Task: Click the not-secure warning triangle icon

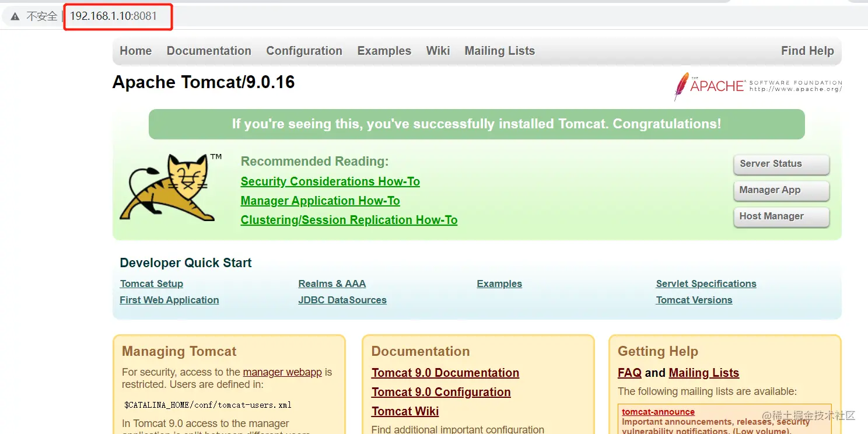Action: (15, 16)
